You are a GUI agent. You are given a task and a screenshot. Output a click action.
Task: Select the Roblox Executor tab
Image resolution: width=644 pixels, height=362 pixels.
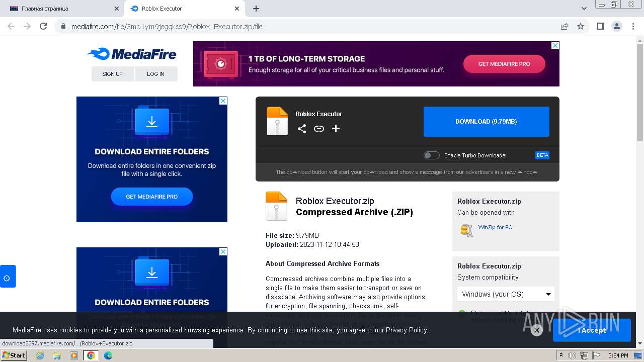[185, 9]
